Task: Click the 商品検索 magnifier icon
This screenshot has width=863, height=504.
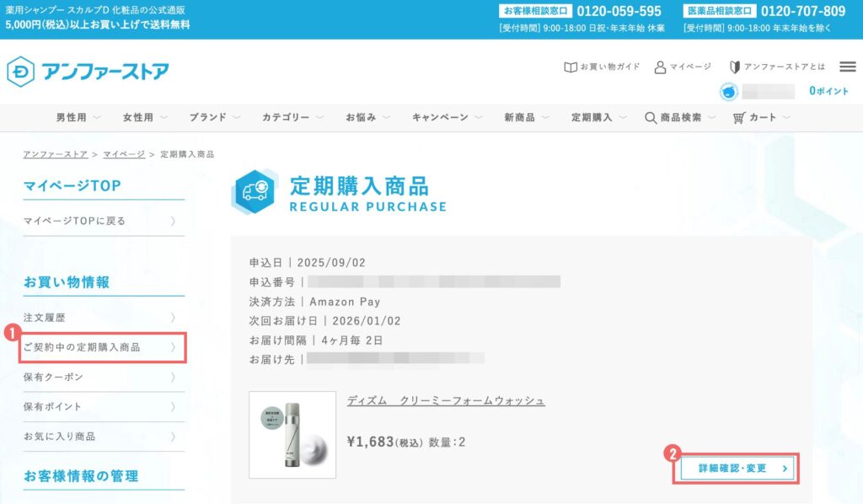Action: pyautogui.click(x=651, y=118)
